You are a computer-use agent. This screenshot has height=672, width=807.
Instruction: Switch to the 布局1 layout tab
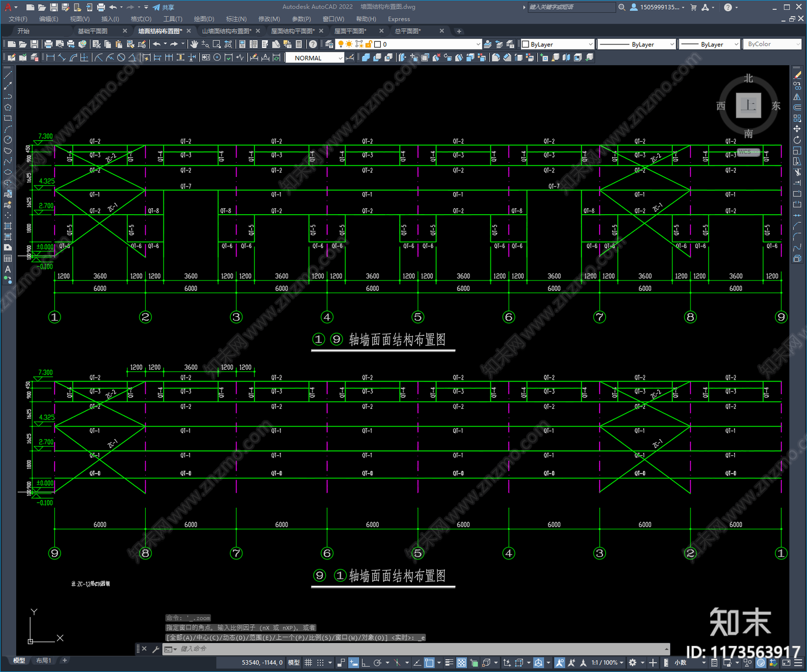tap(43, 660)
